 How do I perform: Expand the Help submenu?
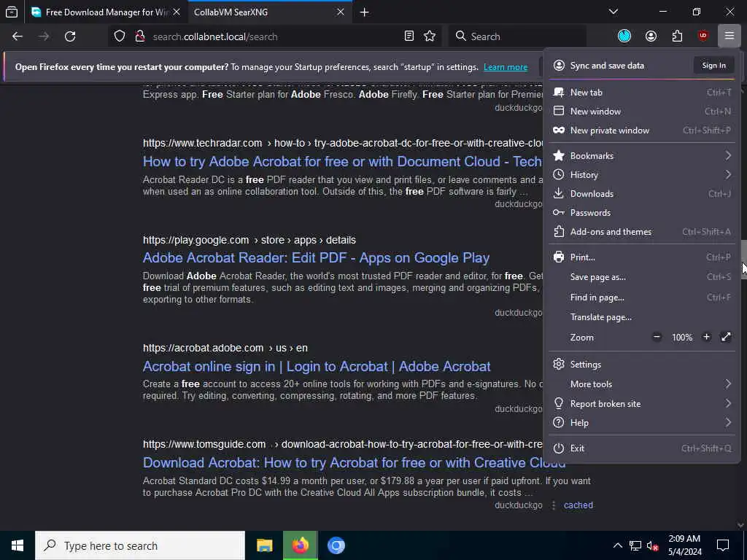click(x=642, y=423)
